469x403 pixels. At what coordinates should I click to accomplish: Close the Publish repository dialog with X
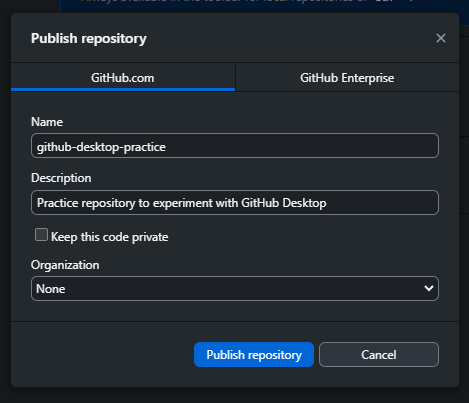pos(441,38)
